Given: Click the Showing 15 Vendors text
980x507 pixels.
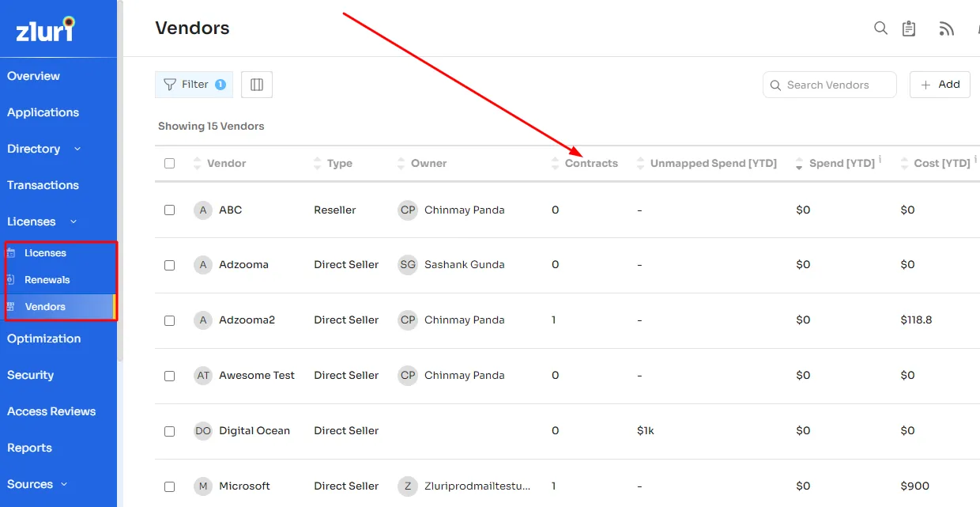Looking at the screenshot, I should 211,127.
